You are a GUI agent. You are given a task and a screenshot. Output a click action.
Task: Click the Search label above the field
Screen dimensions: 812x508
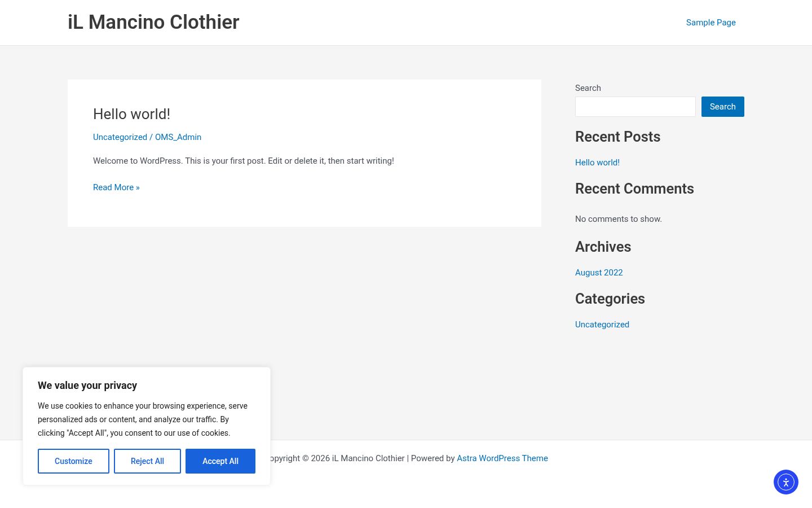click(588, 88)
